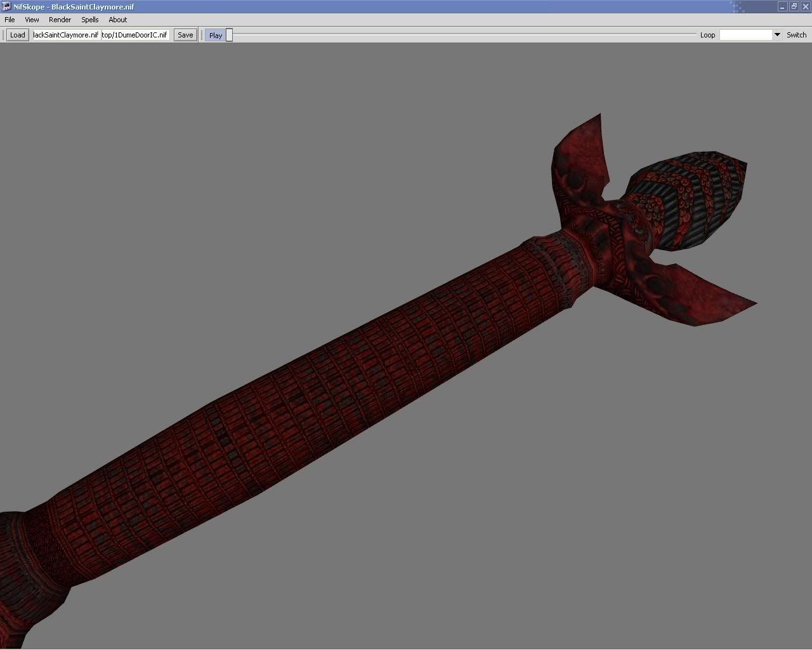Image resolution: width=812 pixels, height=650 pixels.
Task: Open the Render menu
Action: 60,20
